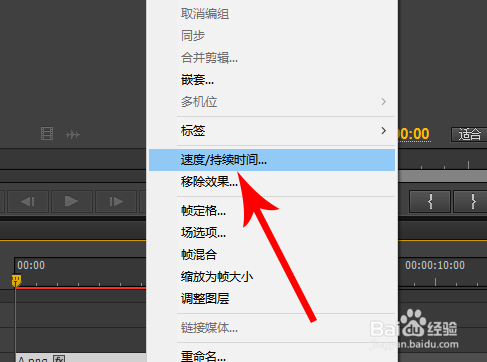Click the disabled 链接媒体... entry
The width and height of the screenshot is (487, 362).
tap(272, 328)
